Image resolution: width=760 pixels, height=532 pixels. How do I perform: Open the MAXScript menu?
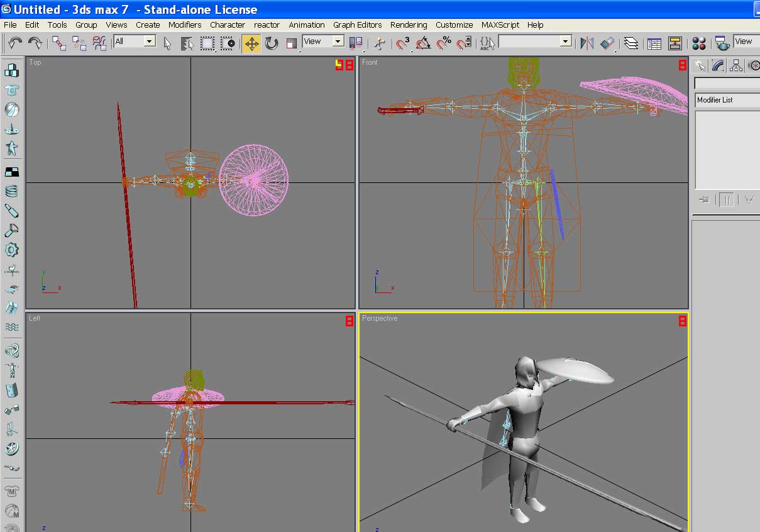500,25
